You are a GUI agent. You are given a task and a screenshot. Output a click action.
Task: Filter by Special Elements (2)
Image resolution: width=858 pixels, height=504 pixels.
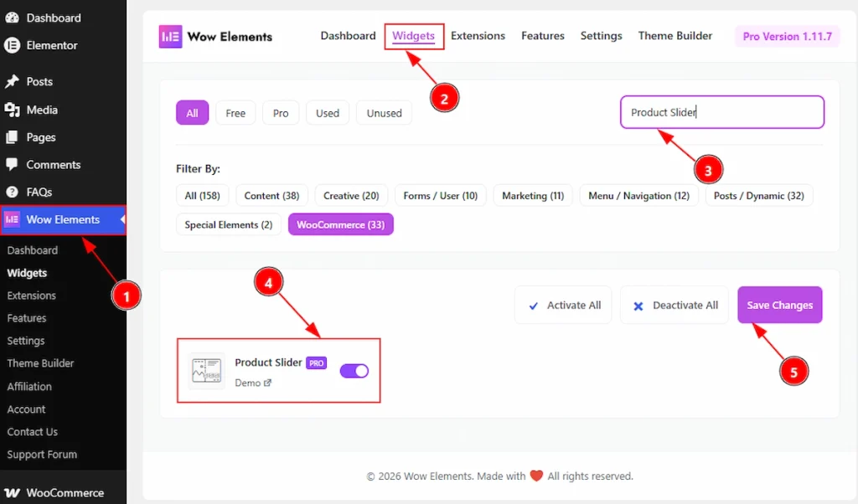point(228,224)
